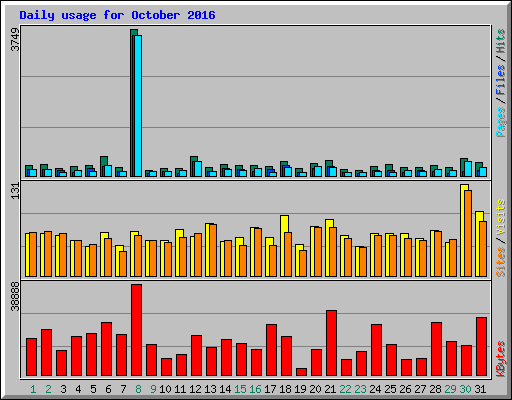Click the KBytes legend label
The image size is (512, 400).
(500, 359)
